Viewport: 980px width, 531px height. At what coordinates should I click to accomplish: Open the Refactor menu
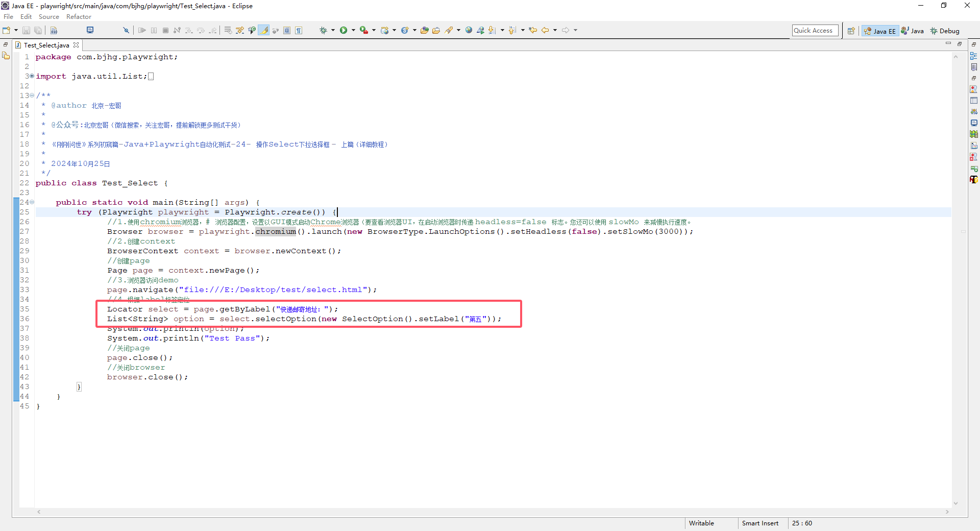[79, 17]
